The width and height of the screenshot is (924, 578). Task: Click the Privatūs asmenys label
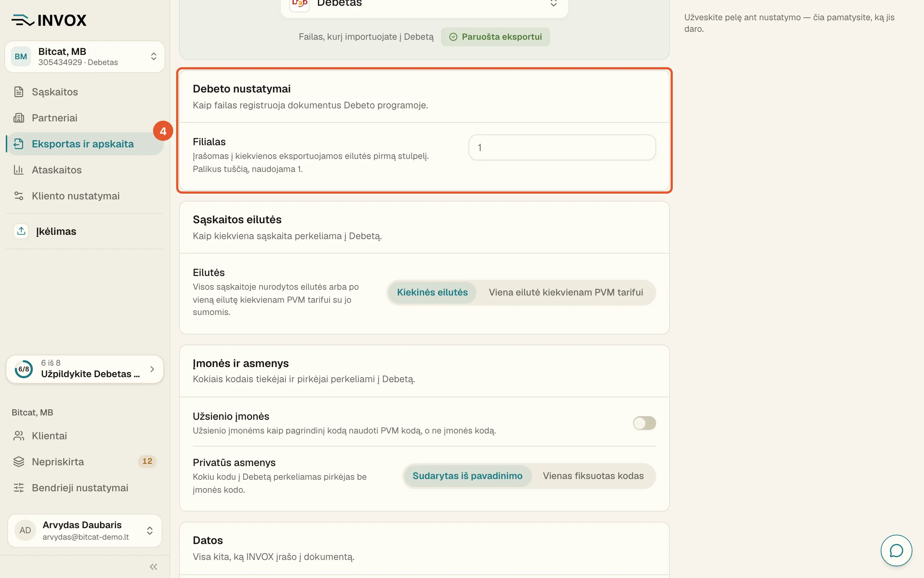pyautogui.click(x=234, y=462)
